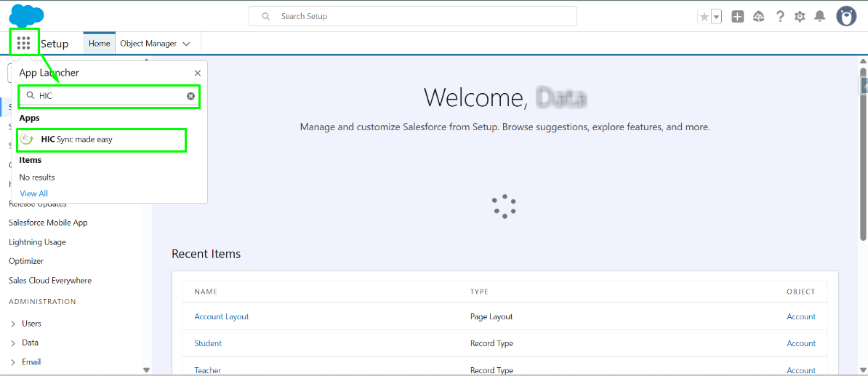Click the favorites star icon

coord(704,17)
